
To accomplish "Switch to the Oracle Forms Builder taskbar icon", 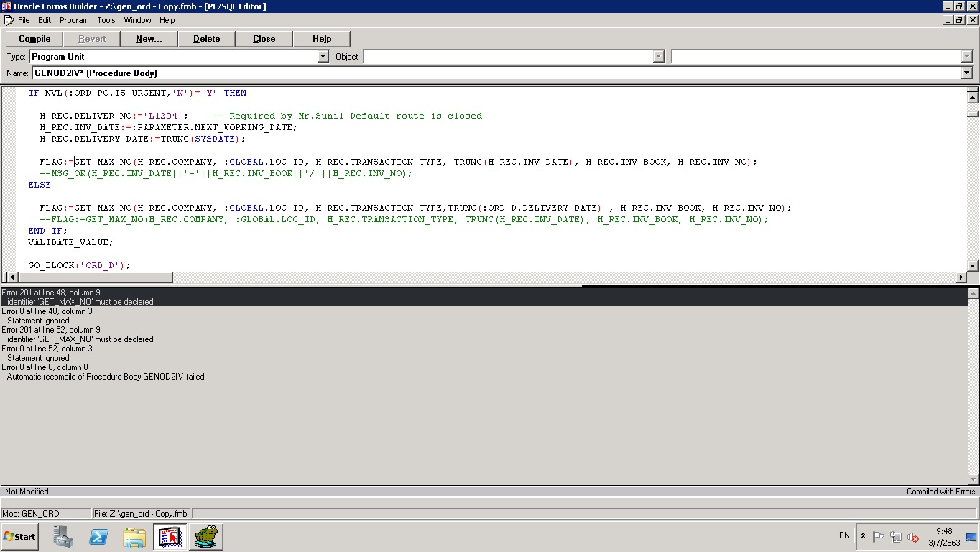I will tap(170, 536).
